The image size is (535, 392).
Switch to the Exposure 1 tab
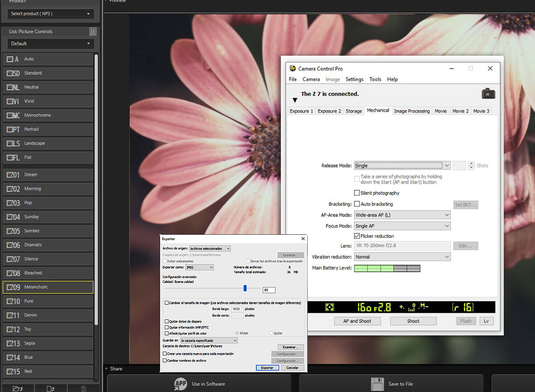click(x=301, y=111)
